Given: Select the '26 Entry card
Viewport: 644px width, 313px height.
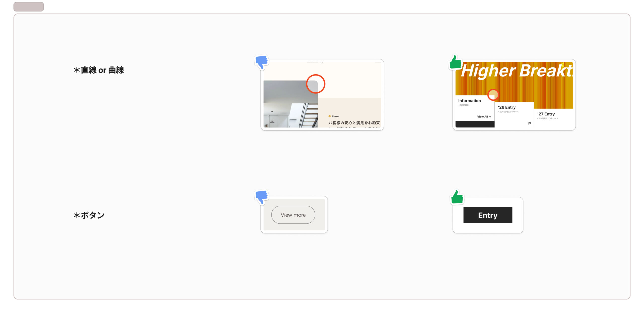Looking at the screenshot, I should pos(514,115).
